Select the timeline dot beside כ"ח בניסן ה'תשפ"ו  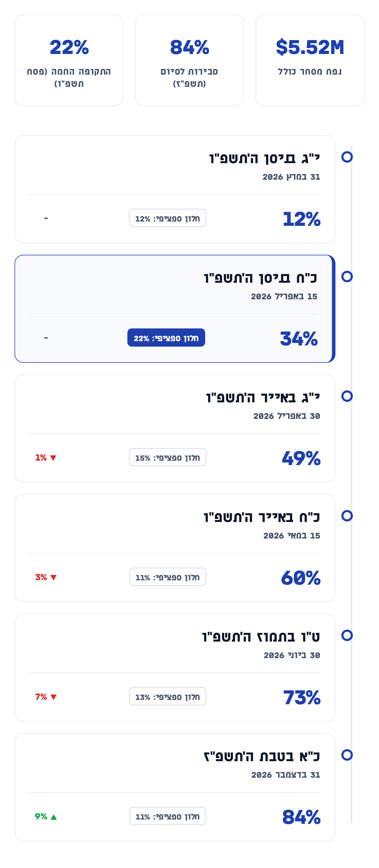(x=347, y=277)
